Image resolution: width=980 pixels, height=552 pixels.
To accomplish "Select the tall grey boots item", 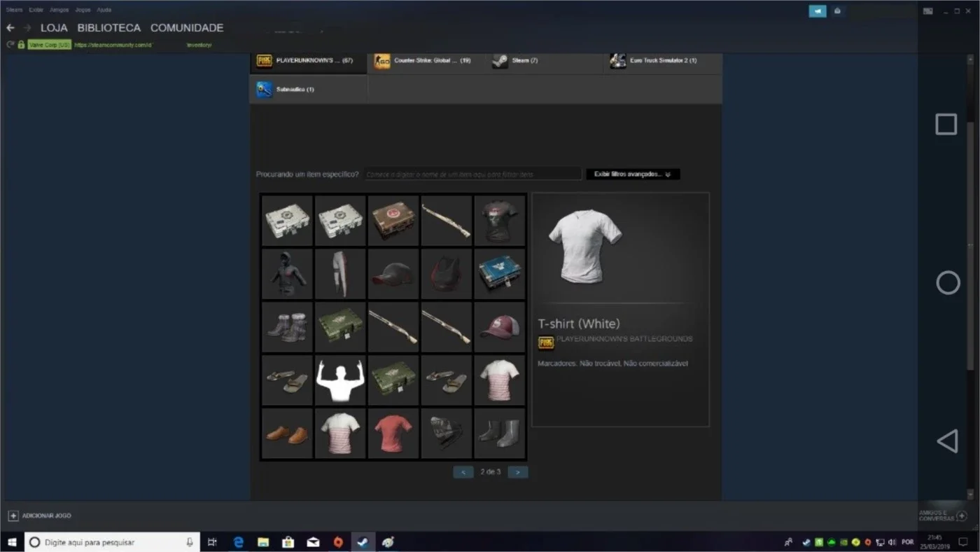I will point(500,434).
